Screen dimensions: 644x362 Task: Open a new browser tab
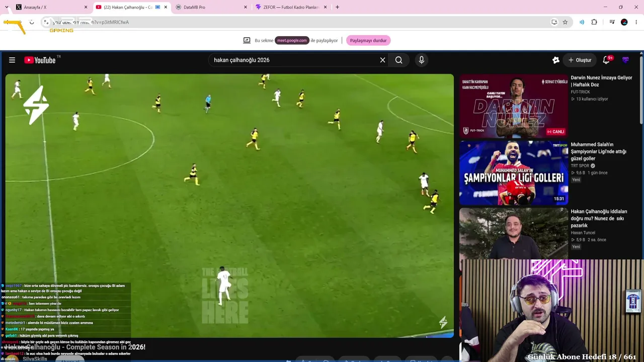337,7
